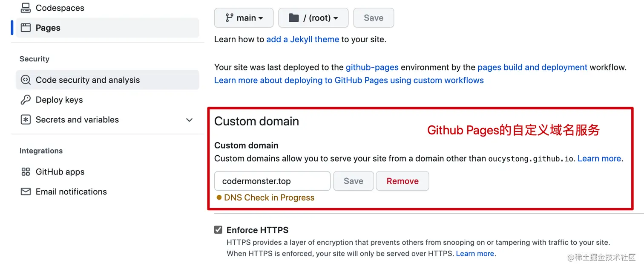Save the custom domain setting
The width and height of the screenshot is (644, 270).
[354, 181]
